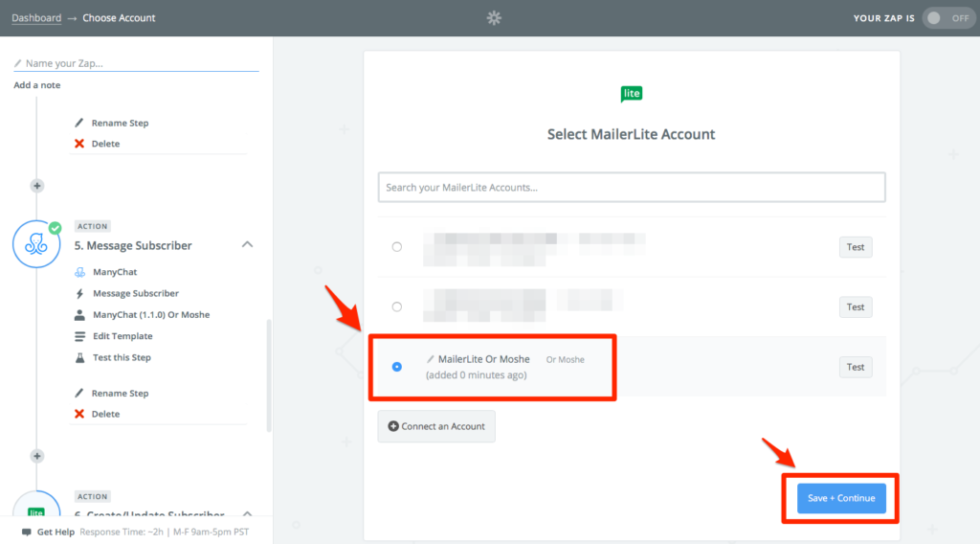
Task: Click the Zapier logo in the top bar
Action: [494, 18]
